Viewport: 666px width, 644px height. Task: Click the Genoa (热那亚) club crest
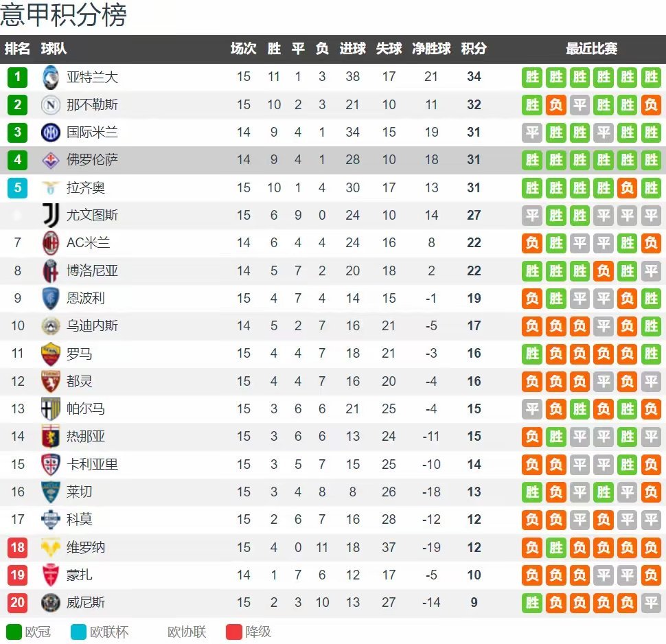51,437
